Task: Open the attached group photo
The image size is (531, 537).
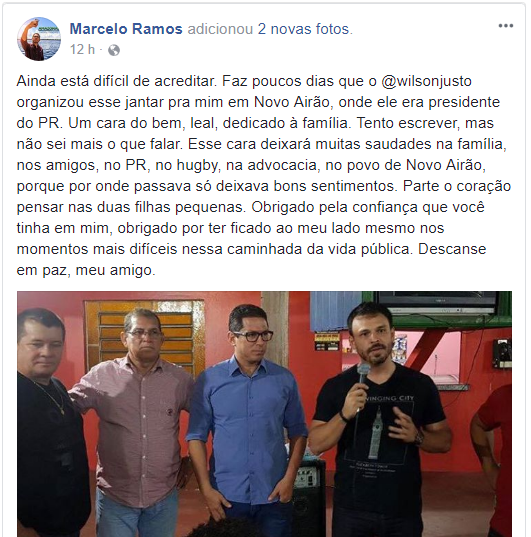Action: (264, 414)
